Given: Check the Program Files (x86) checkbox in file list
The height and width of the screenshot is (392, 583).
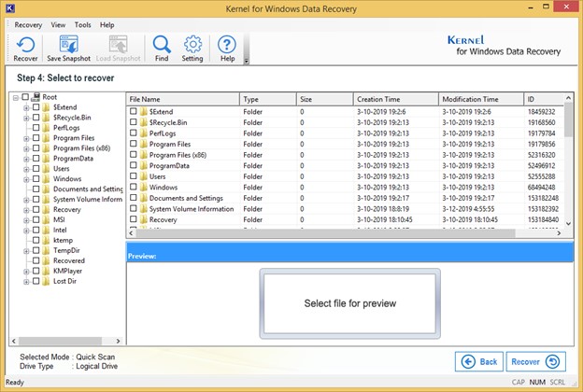Looking at the screenshot, I should (x=133, y=154).
